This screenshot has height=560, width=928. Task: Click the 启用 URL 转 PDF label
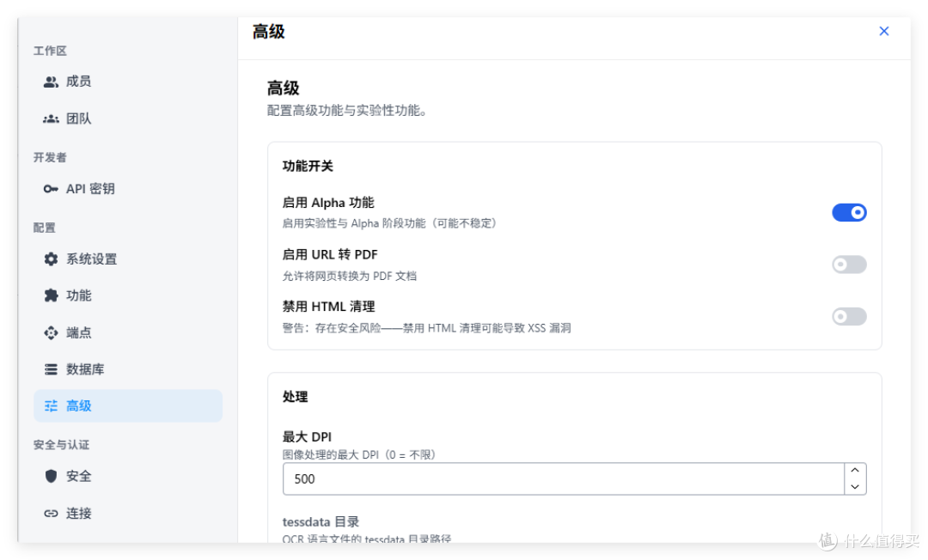tap(330, 255)
